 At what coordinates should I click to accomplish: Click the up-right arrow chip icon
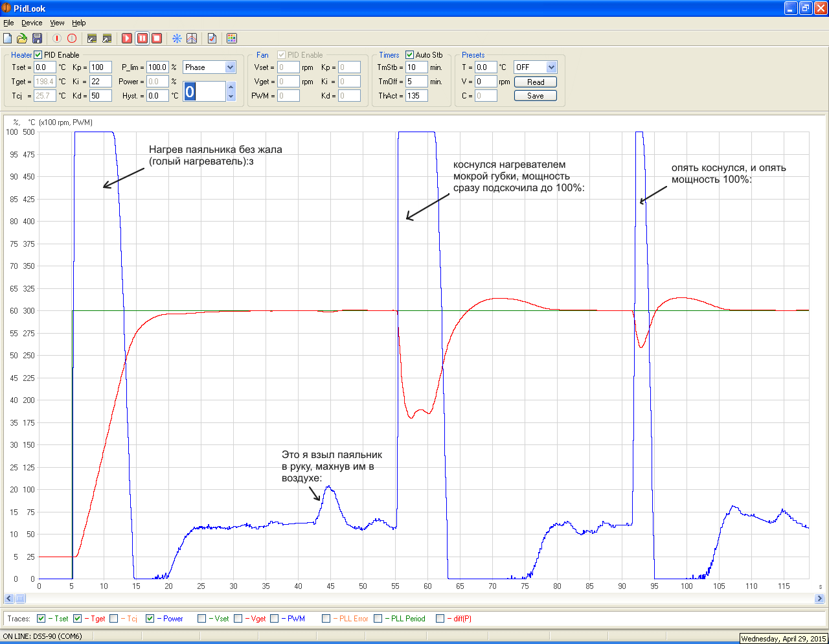point(107,38)
